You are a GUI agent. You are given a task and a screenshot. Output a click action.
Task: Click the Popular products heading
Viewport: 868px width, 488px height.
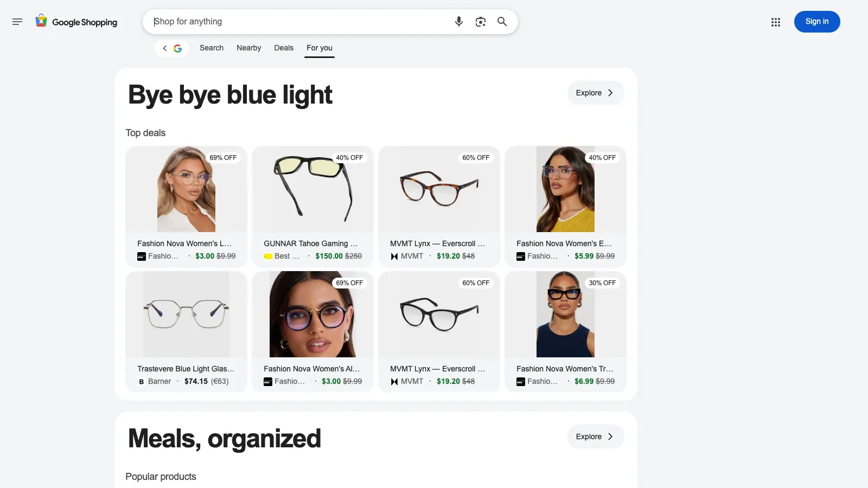pos(161,477)
